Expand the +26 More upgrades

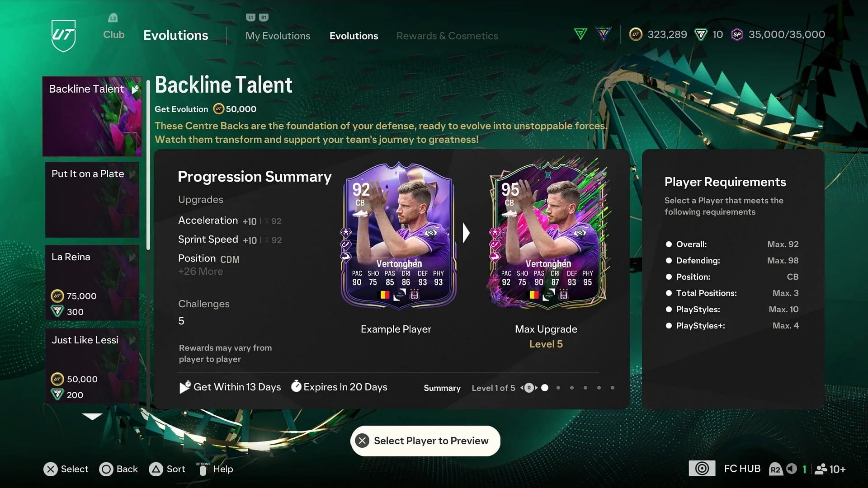pyautogui.click(x=200, y=272)
